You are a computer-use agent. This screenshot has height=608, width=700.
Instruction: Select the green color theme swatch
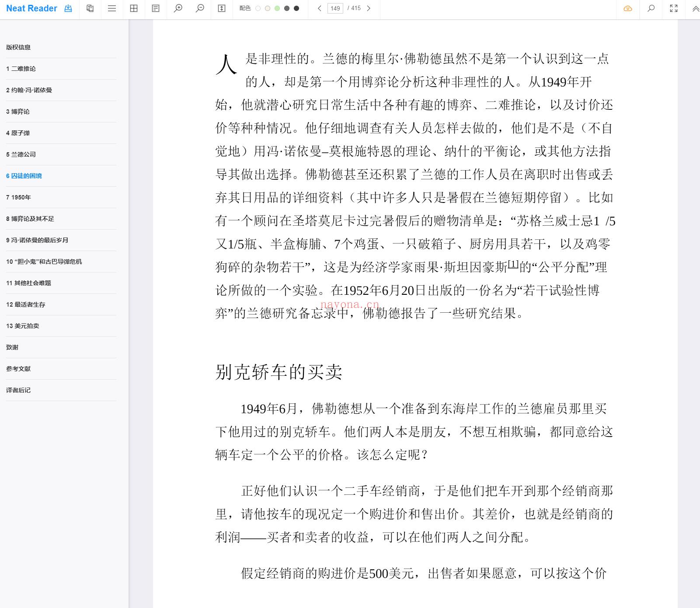[x=277, y=8]
